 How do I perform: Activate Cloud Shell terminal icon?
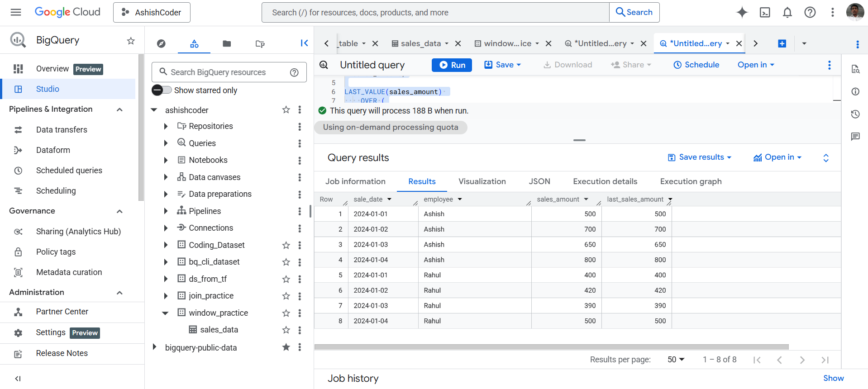765,12
